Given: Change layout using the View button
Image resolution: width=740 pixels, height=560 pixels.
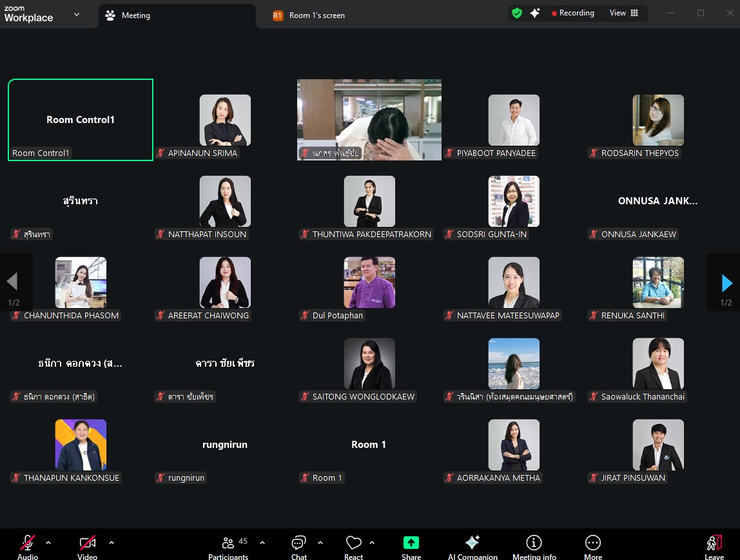Looking at the screenshot, I should (623, 13).
